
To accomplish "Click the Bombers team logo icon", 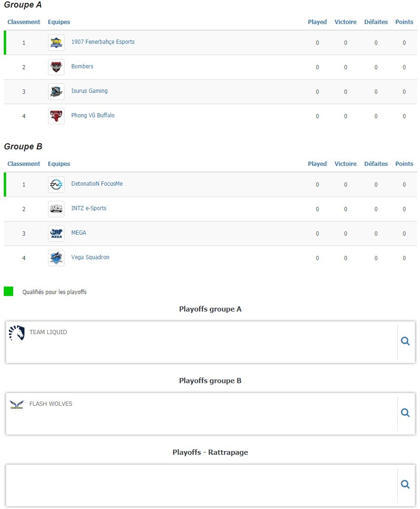I will coord(56,67).
